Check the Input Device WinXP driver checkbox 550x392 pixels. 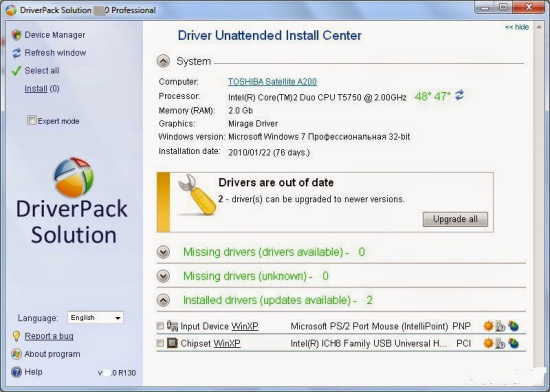click(x=160, y=326)
